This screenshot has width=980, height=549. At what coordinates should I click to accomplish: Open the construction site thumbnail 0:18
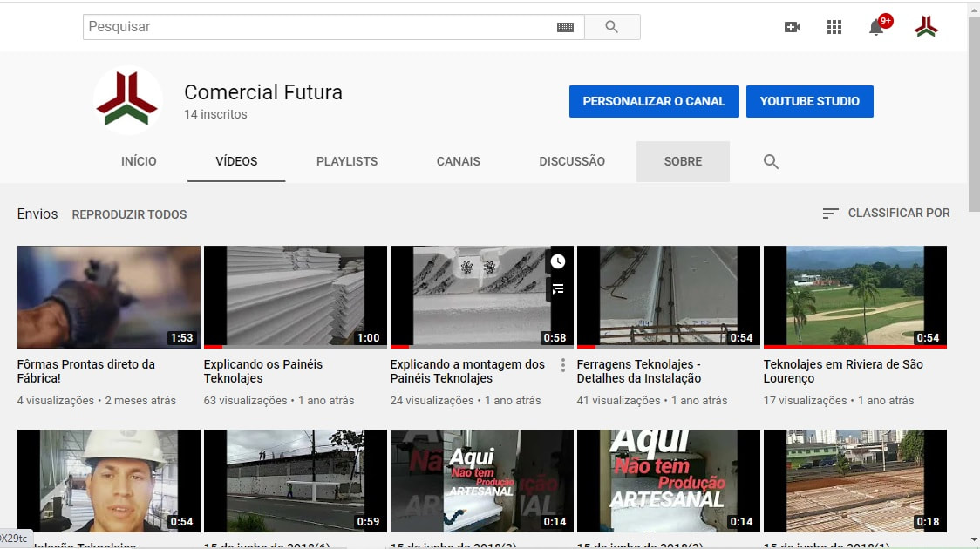click(x=855, y=480)
